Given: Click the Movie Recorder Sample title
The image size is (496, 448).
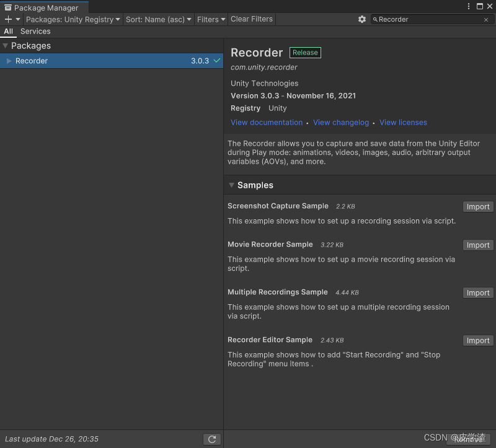Looking at the screenshot, I should click(x=270, y=244).
